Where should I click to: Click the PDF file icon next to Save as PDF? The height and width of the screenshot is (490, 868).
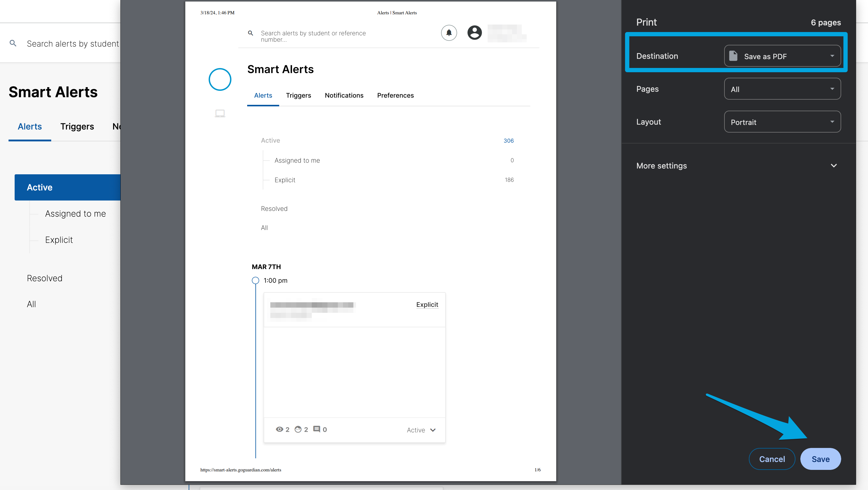point(734,56)
